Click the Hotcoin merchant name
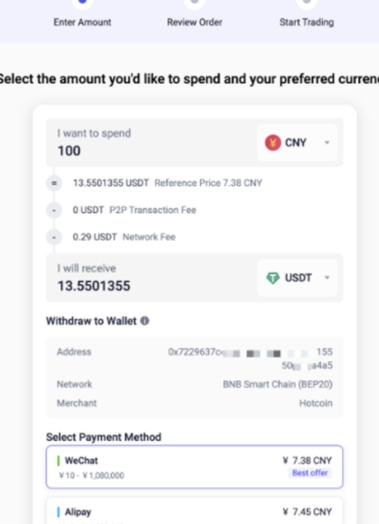The image size is (379, 524). click(x=316, y=403)
